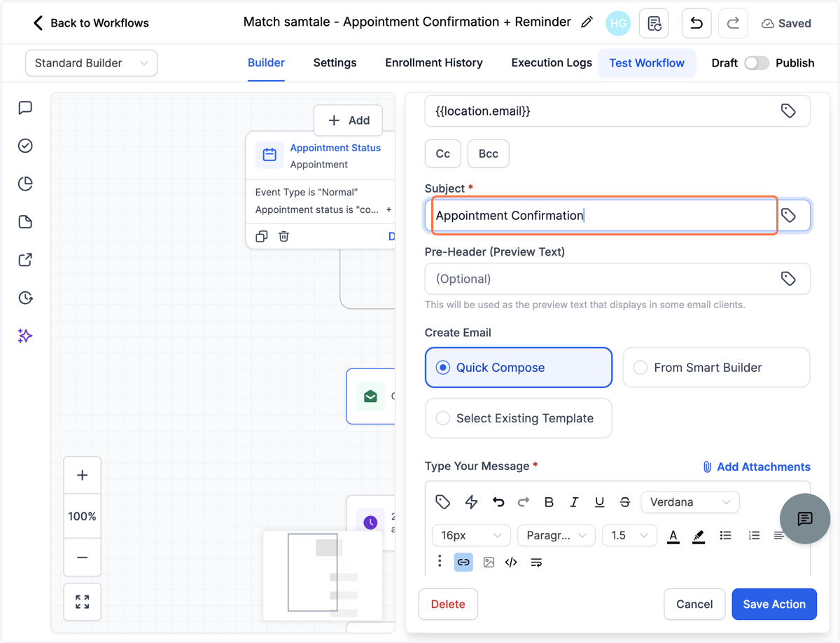Open the chat bubble sidebar icon
The height and width of the screenshot is (643, 840).
(x=25, y=108)
